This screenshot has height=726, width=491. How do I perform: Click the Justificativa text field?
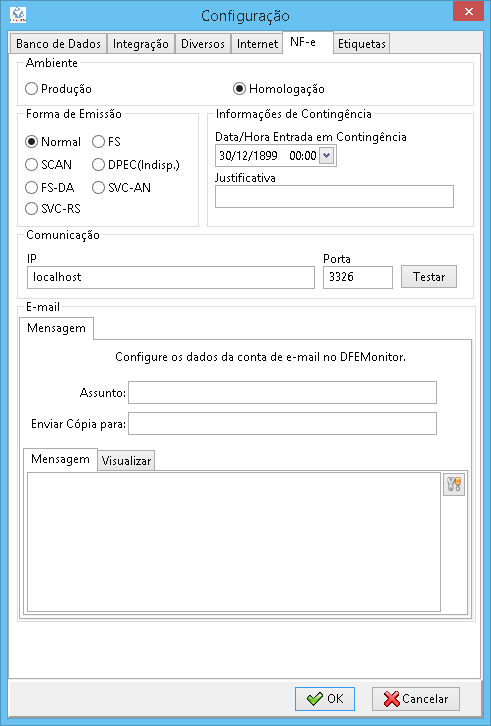(x=334, y=196)
